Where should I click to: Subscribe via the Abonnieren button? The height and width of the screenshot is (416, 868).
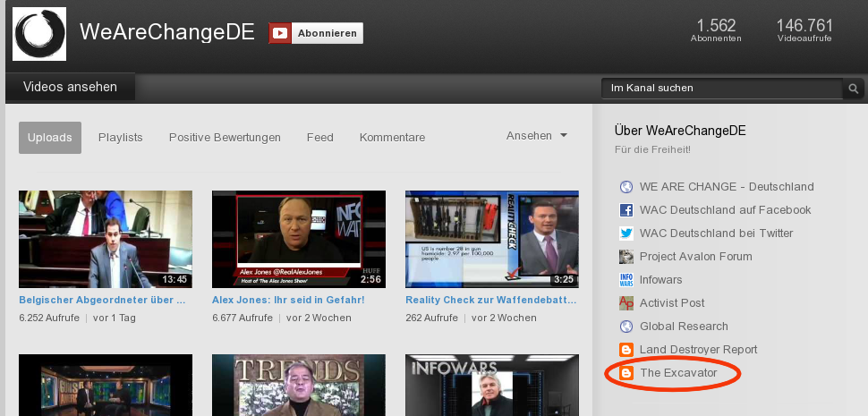coord(316,33)
